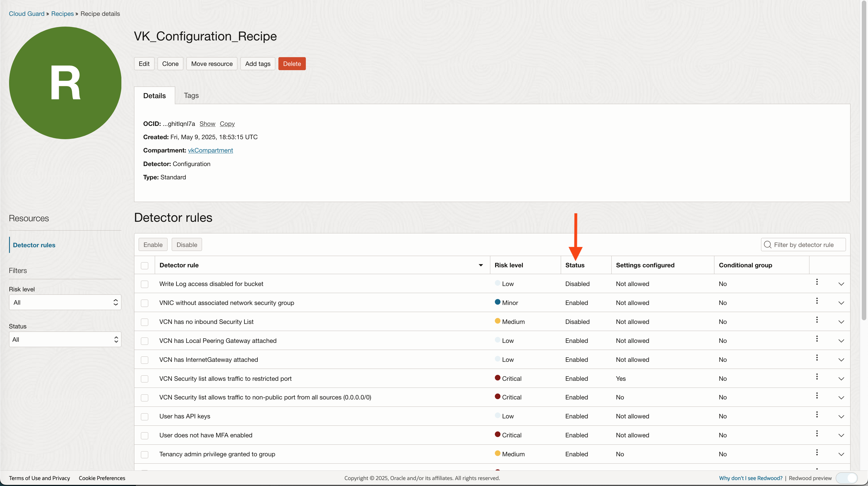The image size is (868, 486).
Task: Click the green R recipe avatar
Action: tap(65, 83)
